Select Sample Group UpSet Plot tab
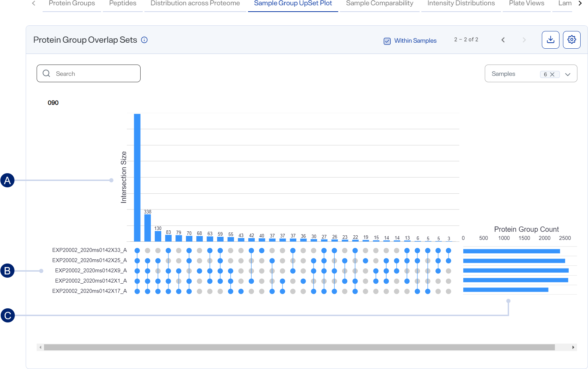This screenshot has width=588, height=369. click(293, 4)
